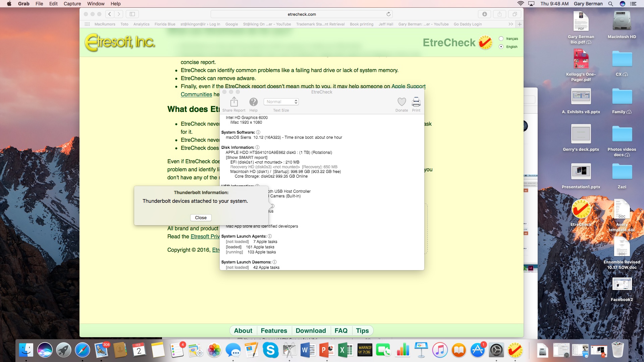Select the English language radio button
644x362 pixels.
501,47
